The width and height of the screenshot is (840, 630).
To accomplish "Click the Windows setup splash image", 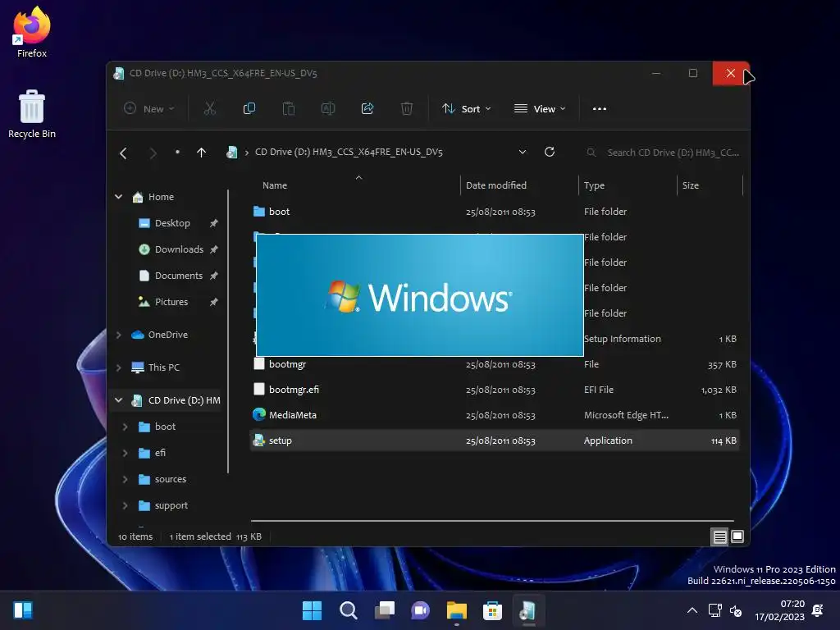I will (x=420, y=295).
